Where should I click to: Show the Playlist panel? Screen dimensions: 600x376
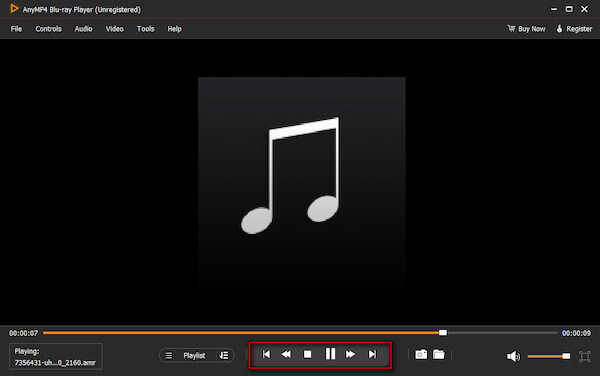click(x=194, y=356)
